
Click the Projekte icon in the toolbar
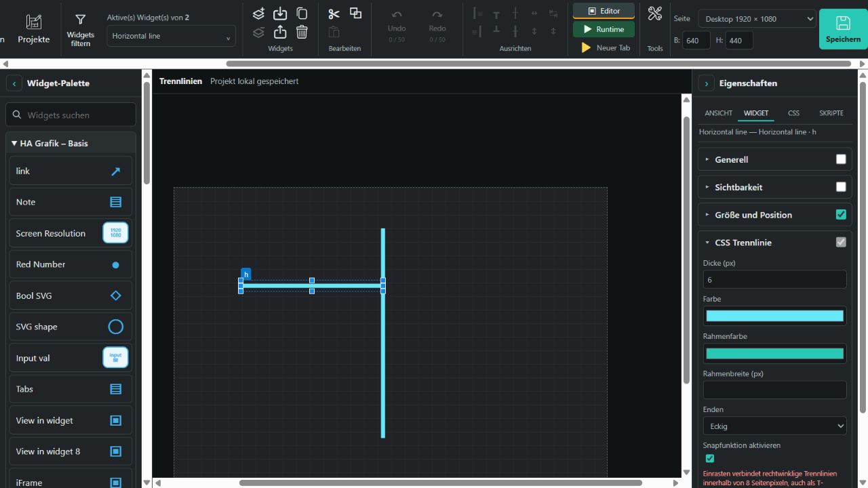coord(33,22)
